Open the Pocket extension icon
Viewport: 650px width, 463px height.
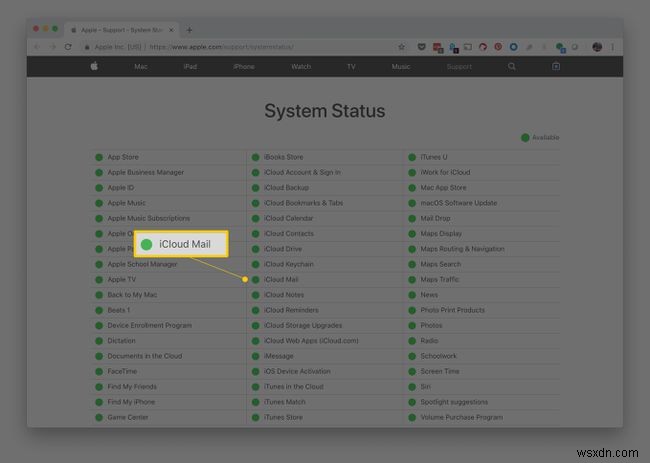pos(421,47)
